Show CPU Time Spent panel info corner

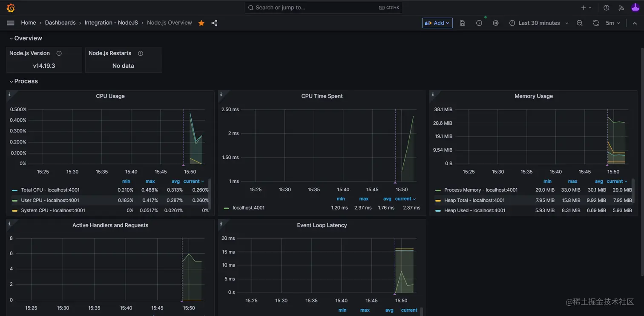click(221, 95)
